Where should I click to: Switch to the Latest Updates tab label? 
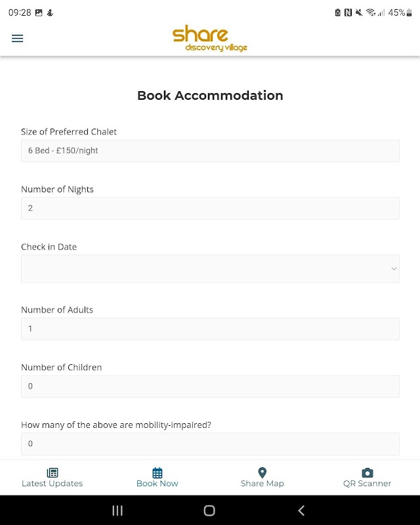coord(52,484)
